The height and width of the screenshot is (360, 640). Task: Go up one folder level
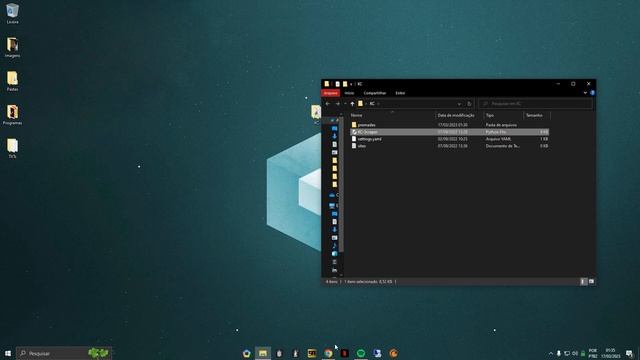352,104
